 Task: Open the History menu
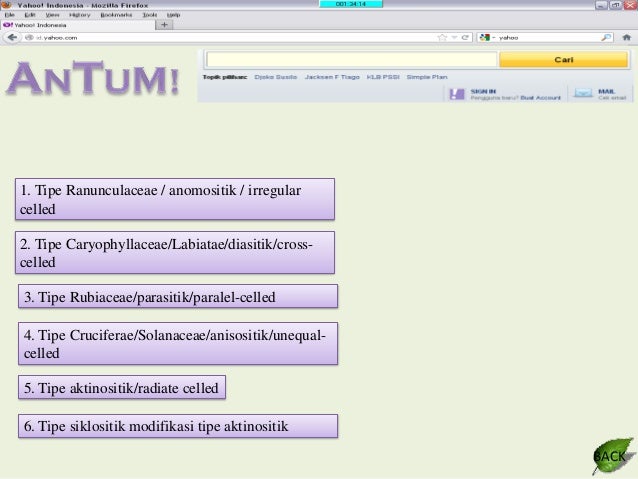80,15
